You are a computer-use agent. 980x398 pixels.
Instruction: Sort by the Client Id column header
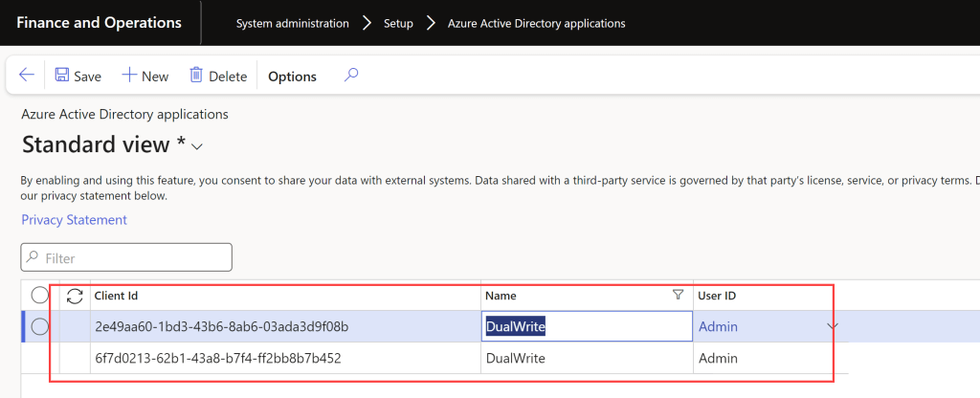116,297
